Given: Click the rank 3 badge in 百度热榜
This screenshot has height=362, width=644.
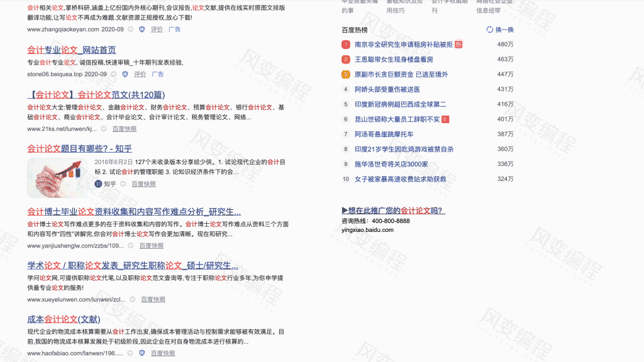Looking at the screenshot, I should [346, 74].
